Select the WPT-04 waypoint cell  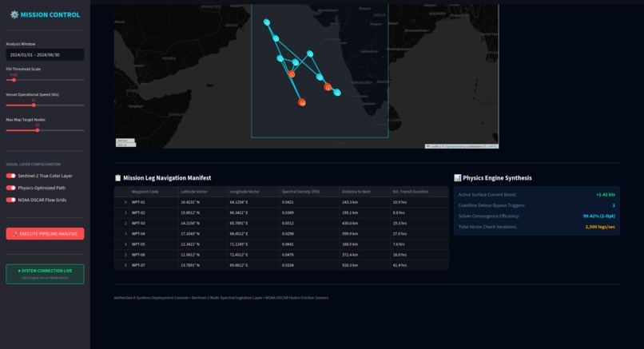154,234
